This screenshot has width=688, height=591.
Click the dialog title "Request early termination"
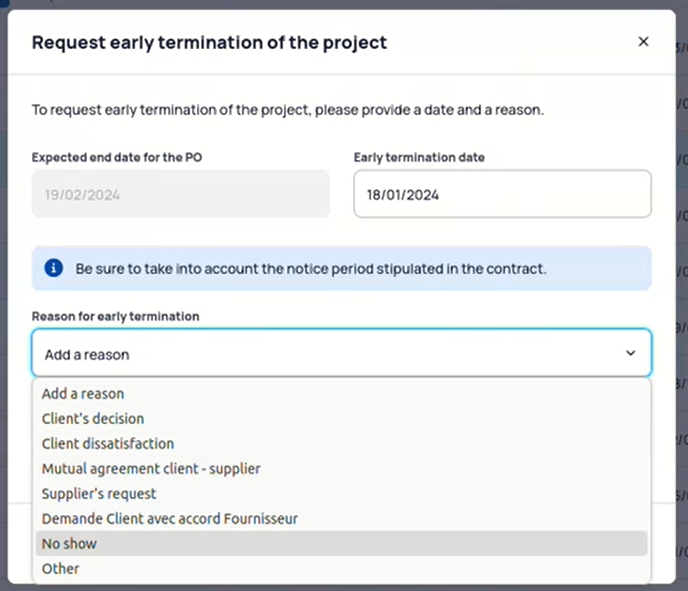(x=209, y=43)
